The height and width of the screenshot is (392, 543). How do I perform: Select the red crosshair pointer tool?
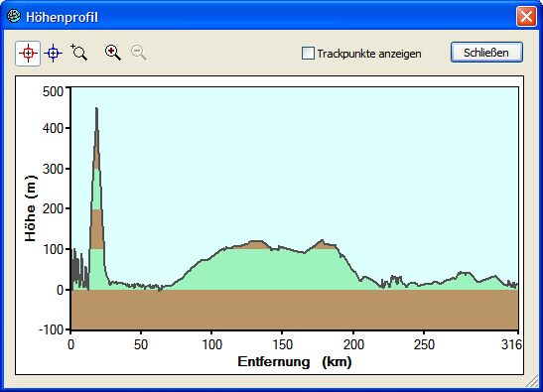(x=28, y=54)
